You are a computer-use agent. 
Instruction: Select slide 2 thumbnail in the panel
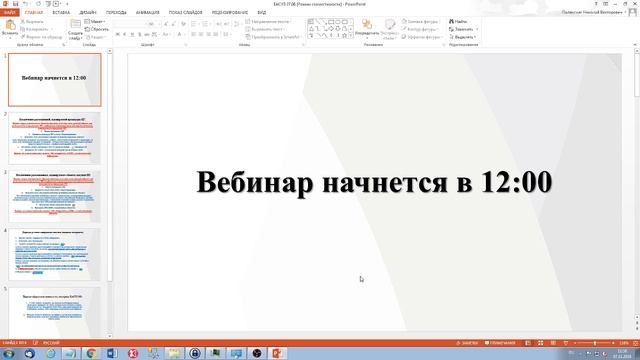click(55, 138)
